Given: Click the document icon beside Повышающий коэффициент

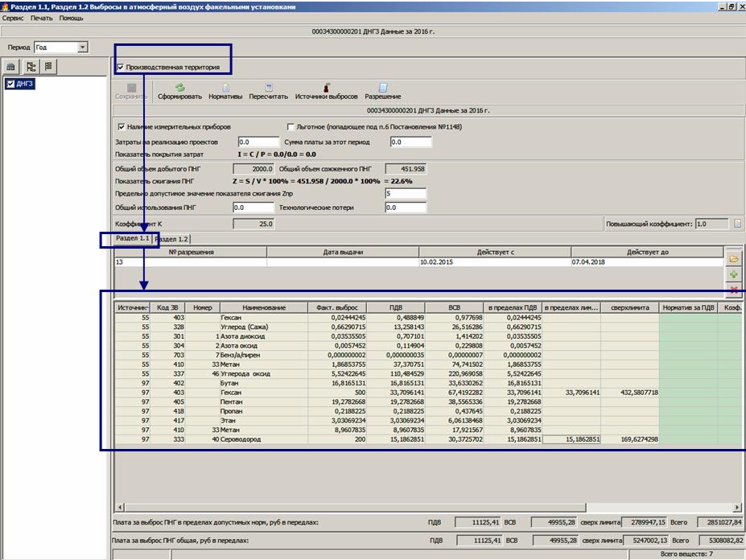Looking at the screenshot, I should point(738,224).
